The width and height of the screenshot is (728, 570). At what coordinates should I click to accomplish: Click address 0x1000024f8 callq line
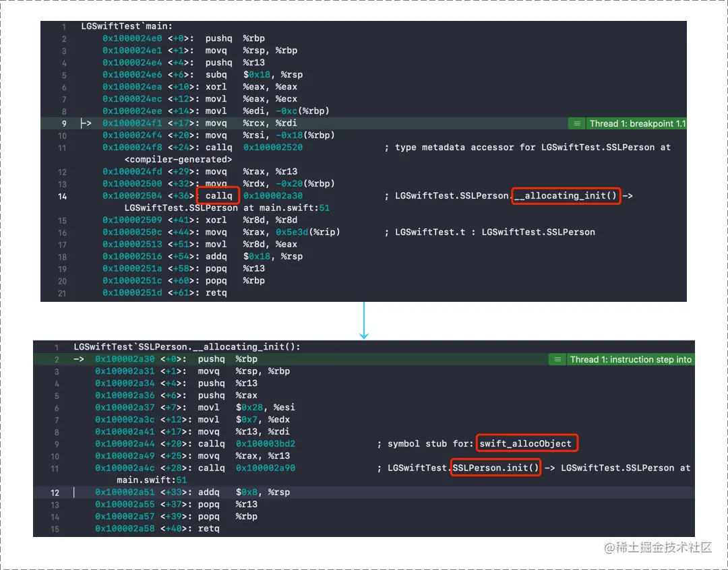[x=132, y=147]
